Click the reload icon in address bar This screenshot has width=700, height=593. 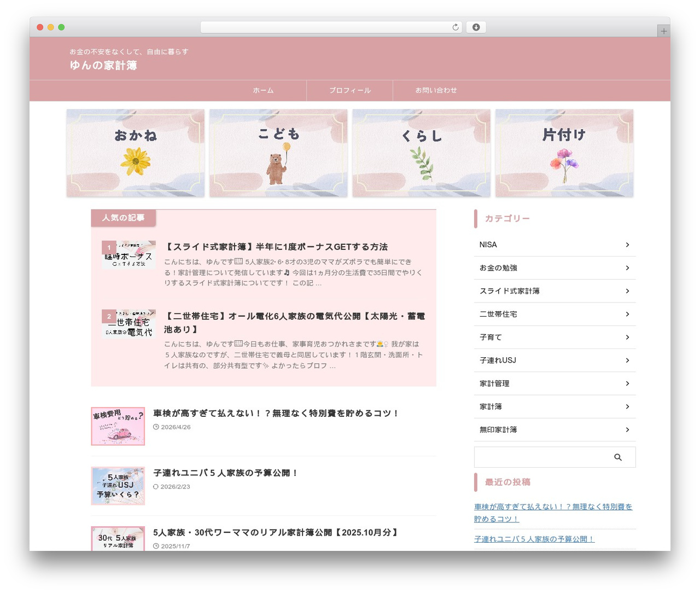455,27
